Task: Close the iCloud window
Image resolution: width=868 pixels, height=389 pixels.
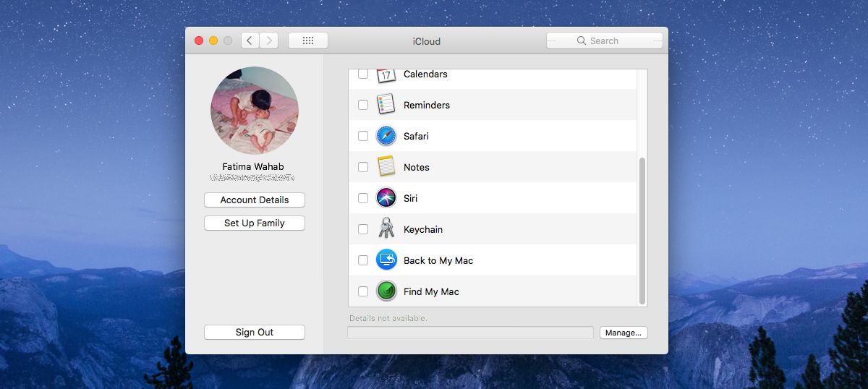Action: (x=199, y=41)
